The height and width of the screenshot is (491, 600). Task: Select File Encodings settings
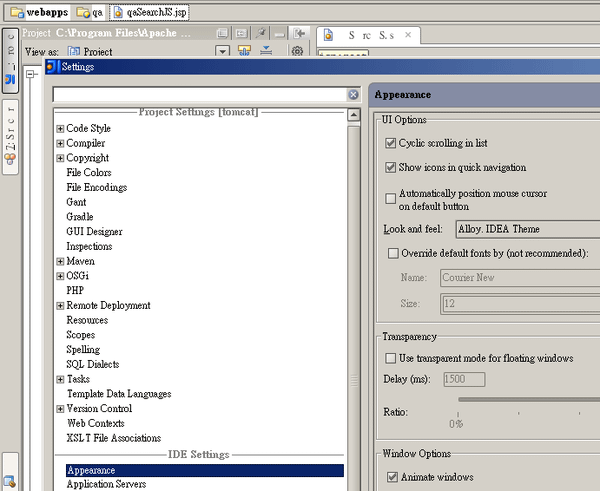click(x=96, y=188)
